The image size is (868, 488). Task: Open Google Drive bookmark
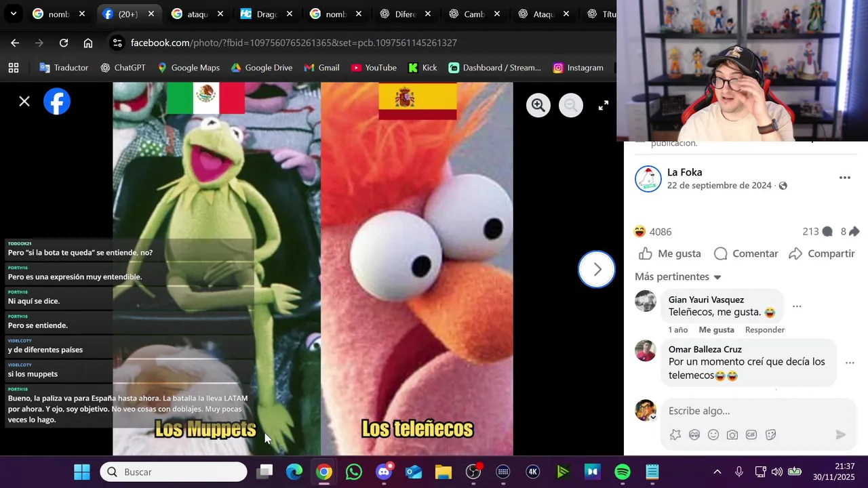262,68
